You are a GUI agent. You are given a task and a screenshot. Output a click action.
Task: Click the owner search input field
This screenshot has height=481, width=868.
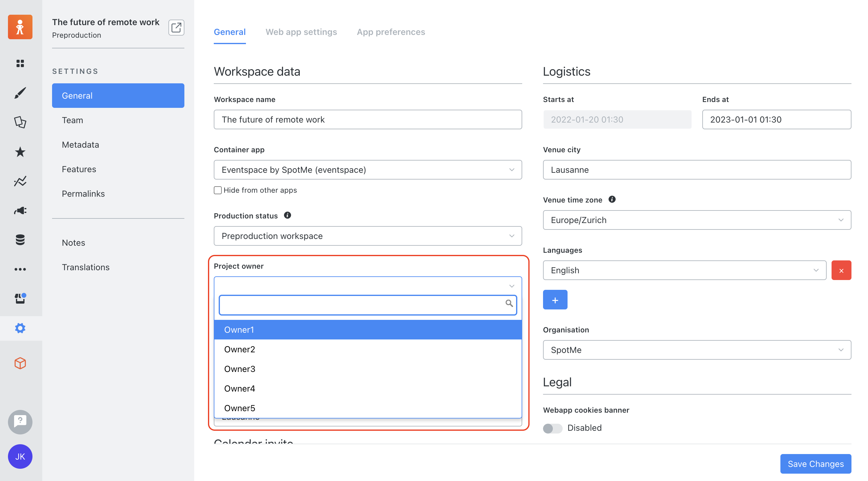[368, 305]
